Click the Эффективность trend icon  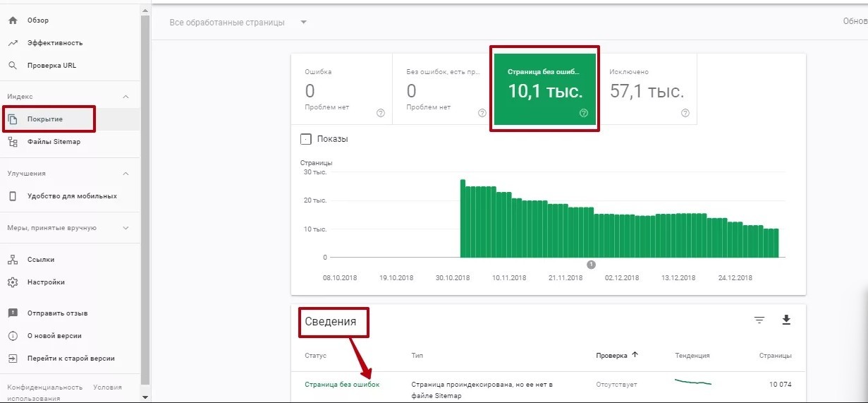12,43
